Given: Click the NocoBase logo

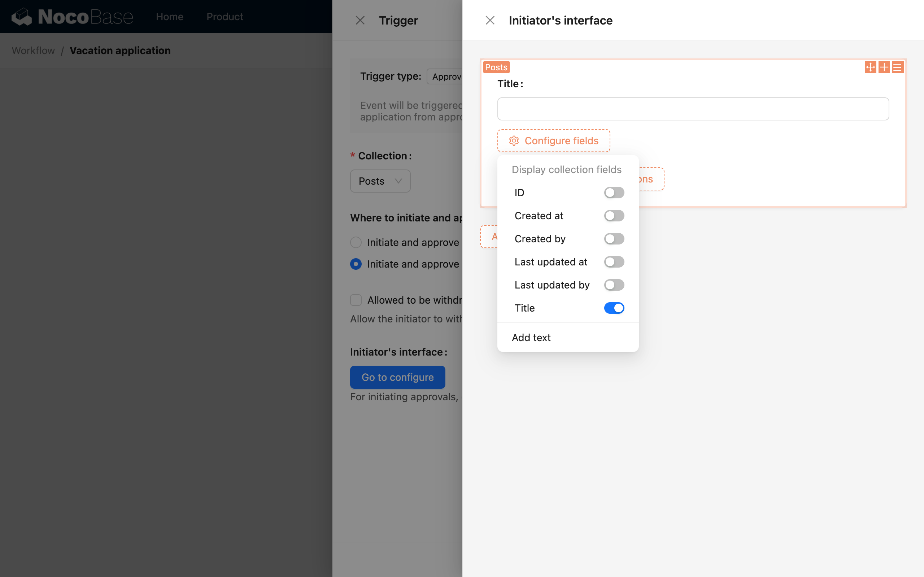Looking at the screenshot, I should tap(72, 17).
